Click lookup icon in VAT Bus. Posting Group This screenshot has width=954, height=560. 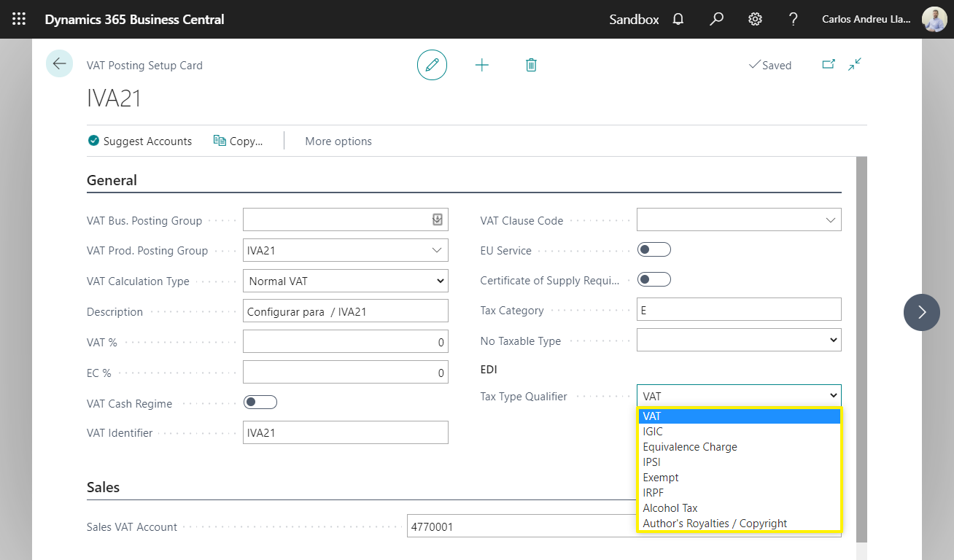tap(437, 219)
